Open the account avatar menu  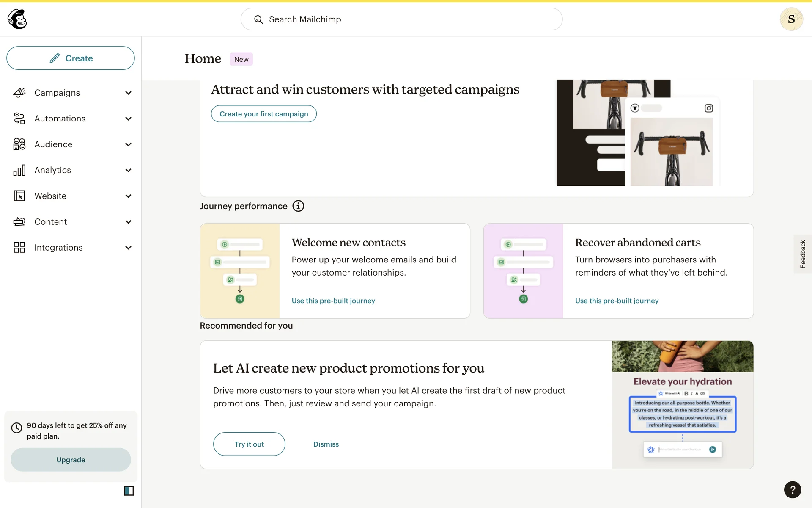(791, 19)
